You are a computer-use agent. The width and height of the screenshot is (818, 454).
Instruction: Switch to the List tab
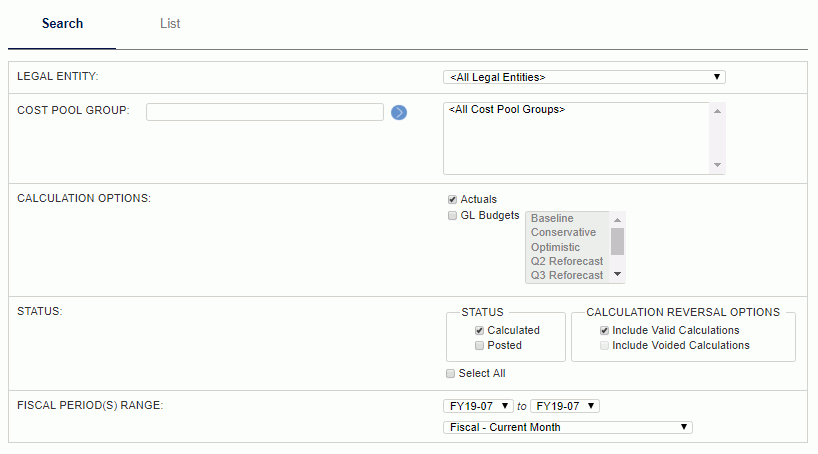(170, 23)
